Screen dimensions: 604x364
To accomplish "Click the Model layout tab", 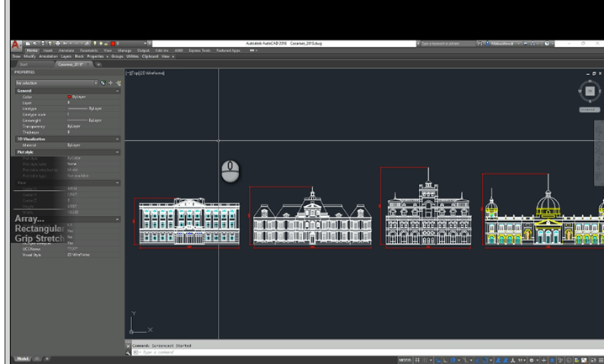I will pos(23,358).
